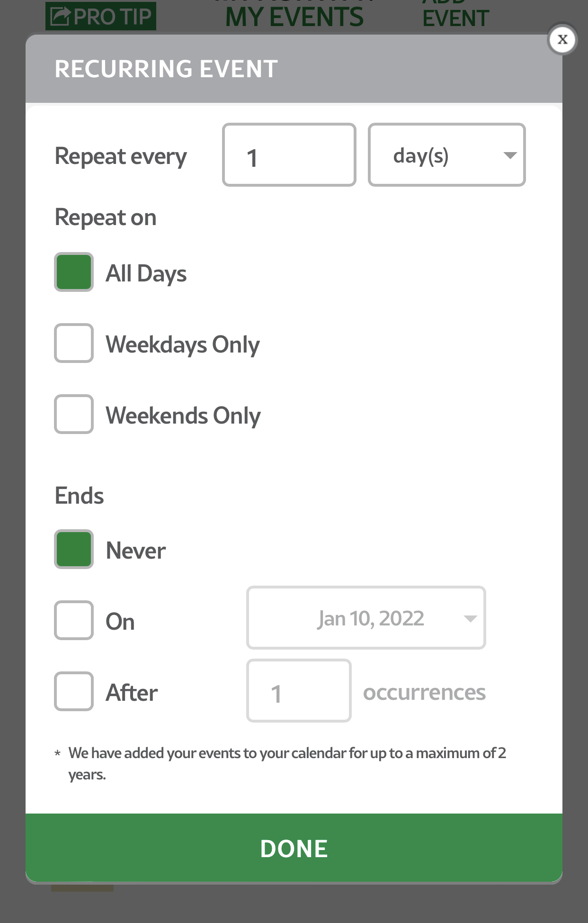588x923 pixels.
Task: Click the Pro Tip share icon
Action: 60,16
